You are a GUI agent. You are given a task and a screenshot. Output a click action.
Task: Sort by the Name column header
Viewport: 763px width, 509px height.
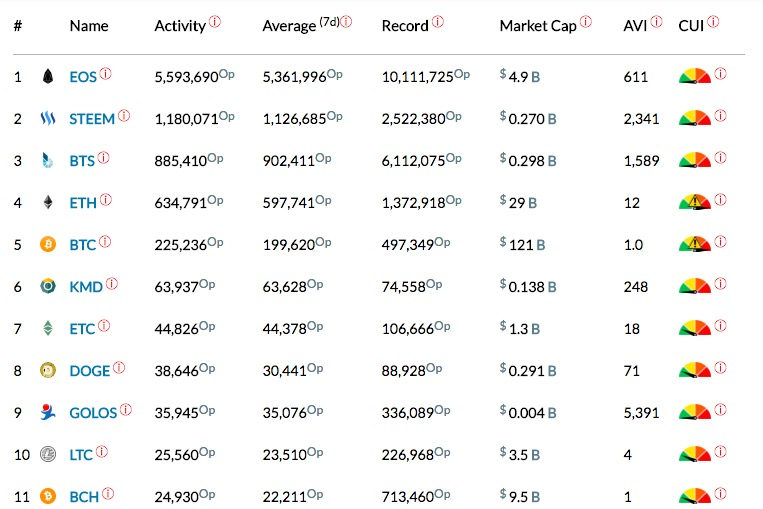[x=89, y=25]
